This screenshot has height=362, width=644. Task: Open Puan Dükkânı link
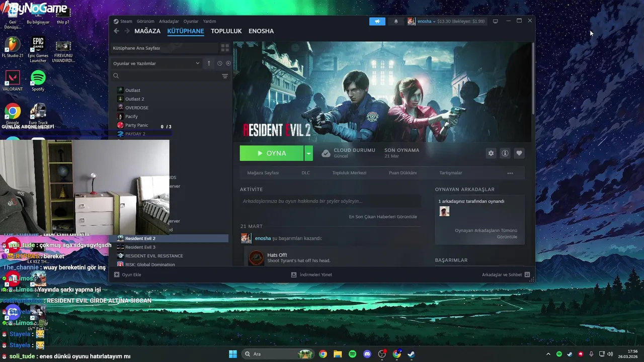pyautogui.click(x=403, y=173)
